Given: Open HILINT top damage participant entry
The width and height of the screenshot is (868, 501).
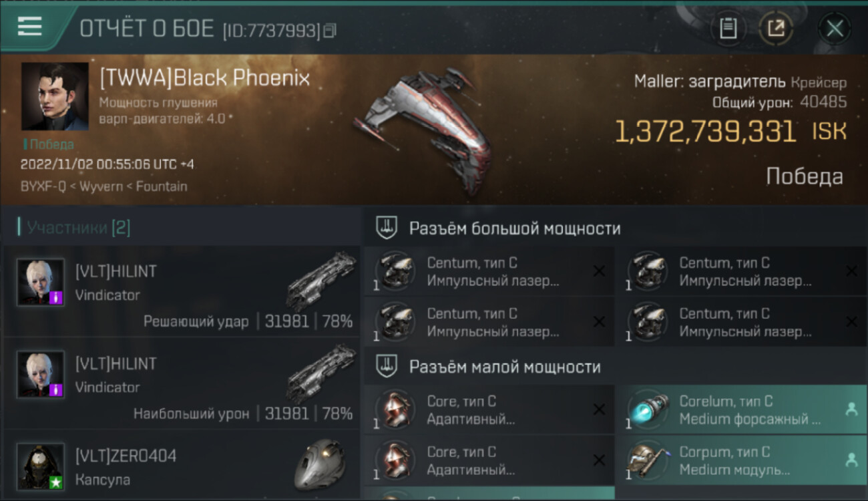Looking at the screenshot, I should pyautogui.click(x=182, y=383).
